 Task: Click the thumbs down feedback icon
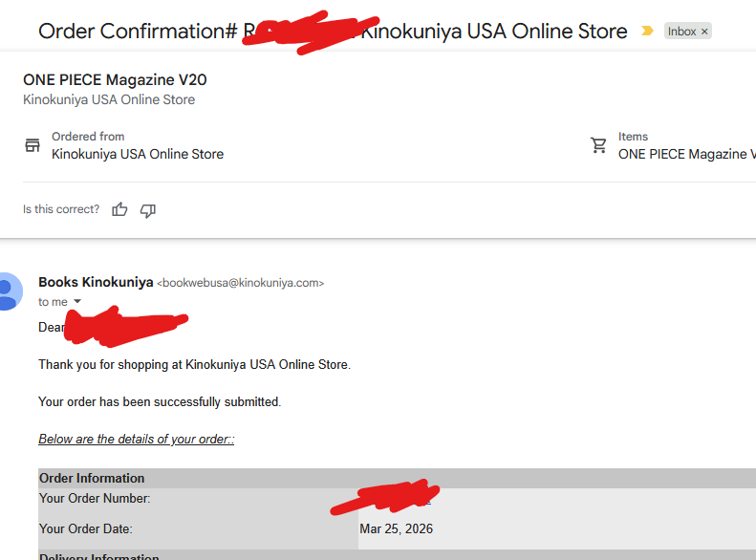click(x=148, y=210)
